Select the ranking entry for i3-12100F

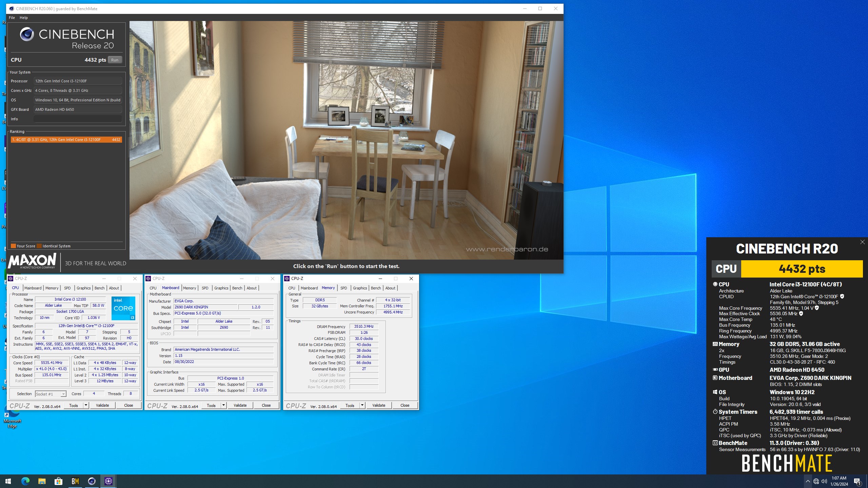click(66, 140)
